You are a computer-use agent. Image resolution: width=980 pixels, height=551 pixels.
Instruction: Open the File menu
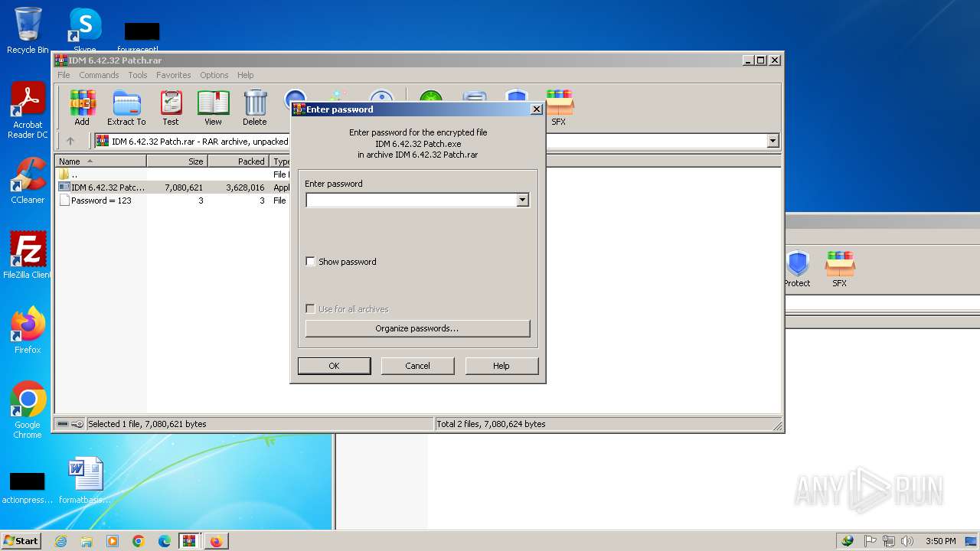coord(64,75)
